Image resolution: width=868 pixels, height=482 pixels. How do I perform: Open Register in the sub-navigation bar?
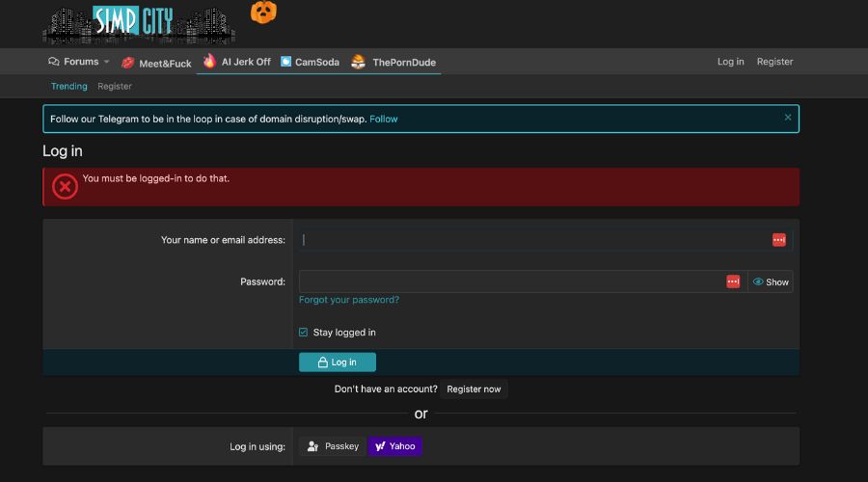click(x=115, y=86)
